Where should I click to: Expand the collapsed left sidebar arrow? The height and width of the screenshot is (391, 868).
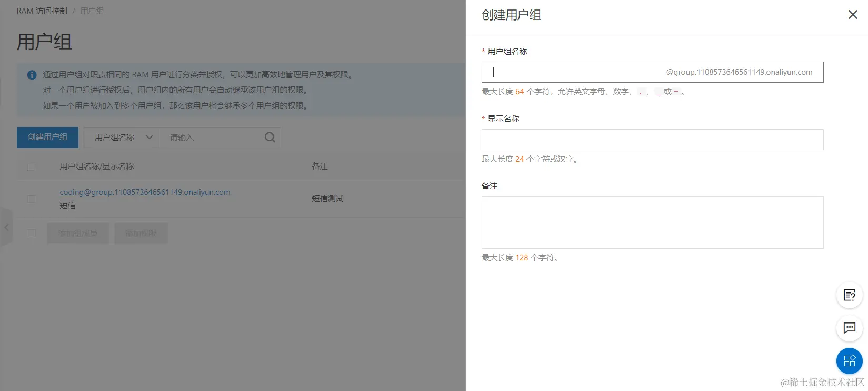click(x=6, y=227)
